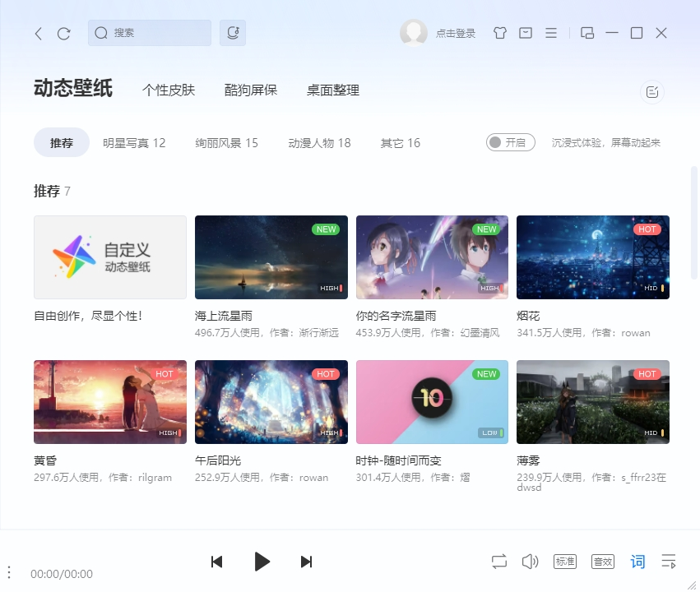Switch to the 个性皮肤 tab
Screen dimensions: 700x592
click(169, 90)
